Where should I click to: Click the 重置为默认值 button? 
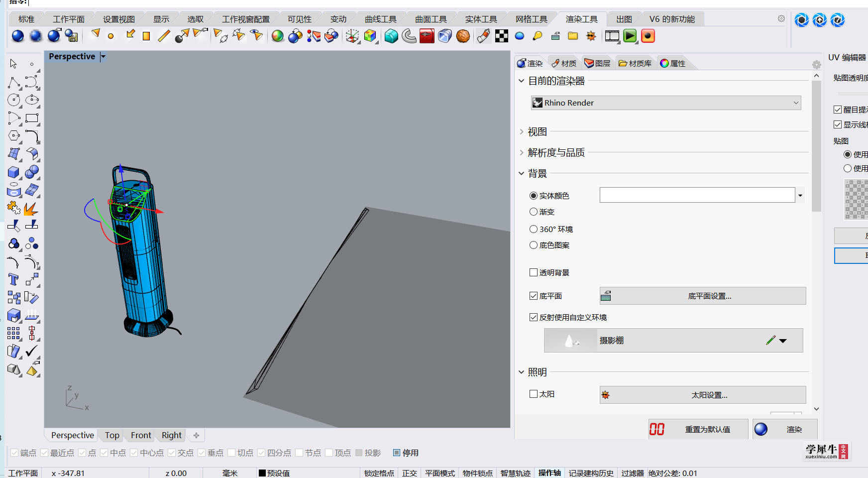698,429
